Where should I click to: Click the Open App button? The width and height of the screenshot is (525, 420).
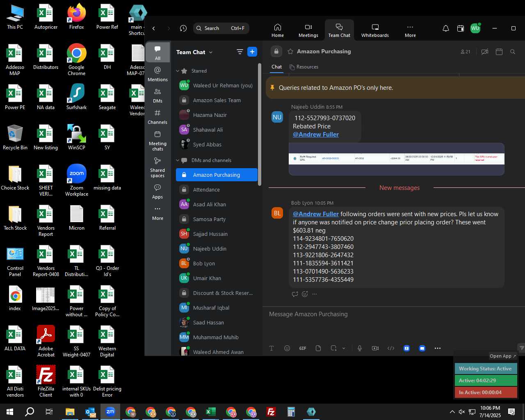(503, 356)
